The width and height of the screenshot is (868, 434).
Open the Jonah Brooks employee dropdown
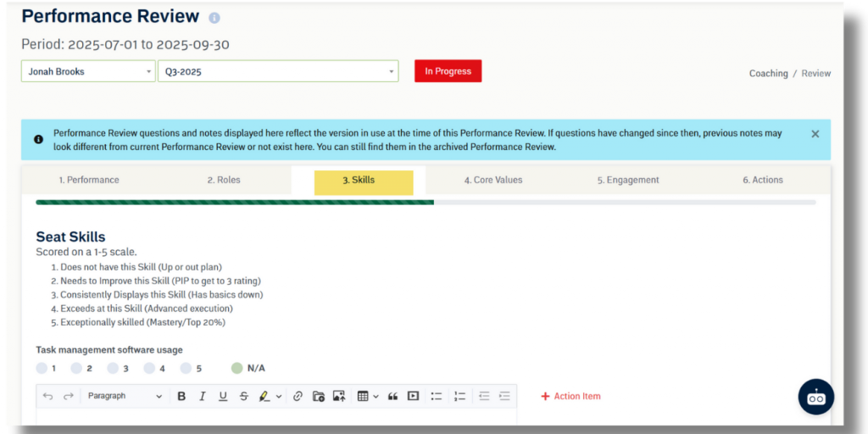(x=88, y=72)
